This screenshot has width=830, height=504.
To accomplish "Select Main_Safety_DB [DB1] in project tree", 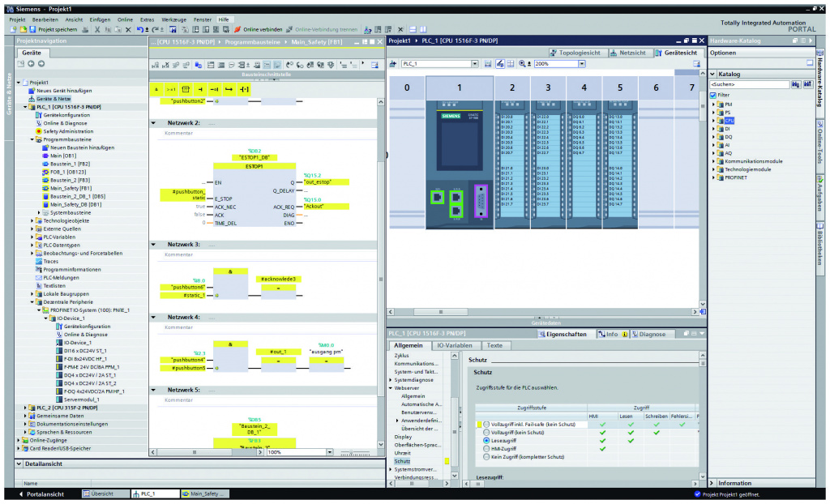I will pyautogui.click(x=75, y=205).
